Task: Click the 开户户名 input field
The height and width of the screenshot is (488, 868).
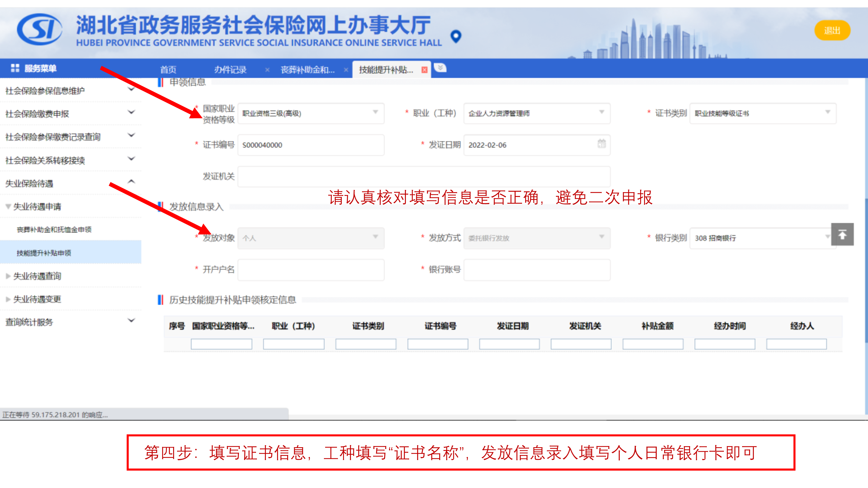Action: (x=311, y=270)
